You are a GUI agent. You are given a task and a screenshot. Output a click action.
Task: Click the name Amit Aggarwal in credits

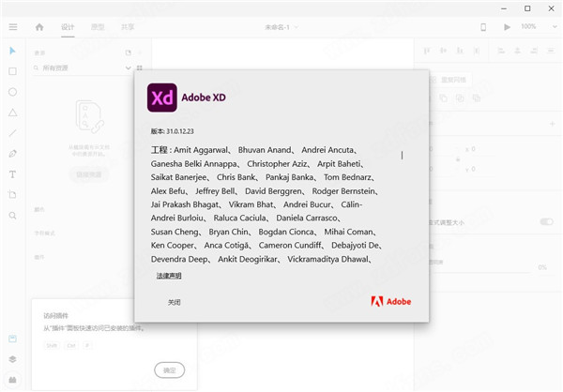click(x=201, y=150)
